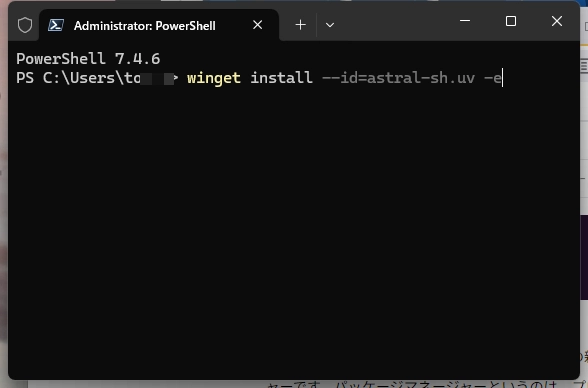
Task: Click the PowerShell tab icon
Action: (56, 25)
